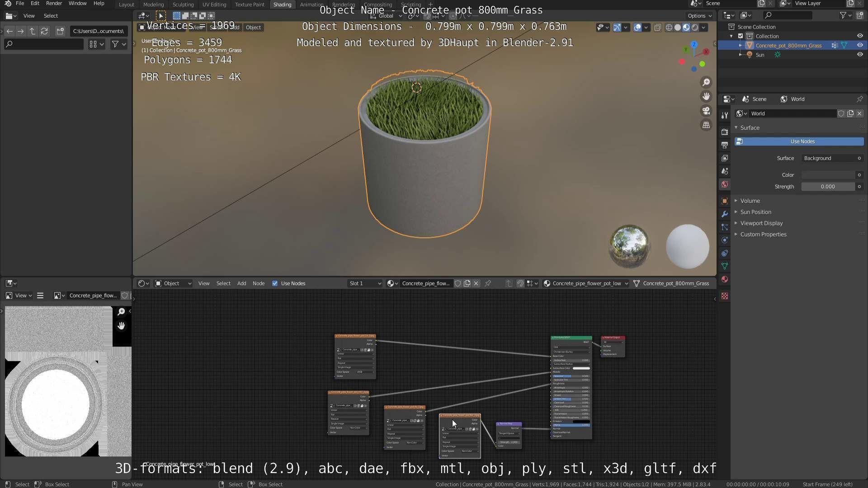Open the Object Data mesh properties tab
This screenshot has height=488, width=868.
[725, 266]
